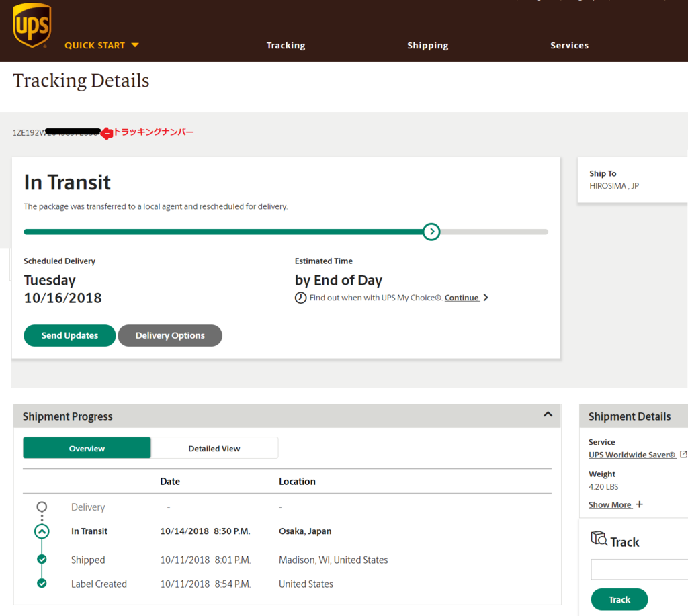This screenshot has height=616, width=688.
Task: Open Delivery Options
Action: [x=170, y=336]
